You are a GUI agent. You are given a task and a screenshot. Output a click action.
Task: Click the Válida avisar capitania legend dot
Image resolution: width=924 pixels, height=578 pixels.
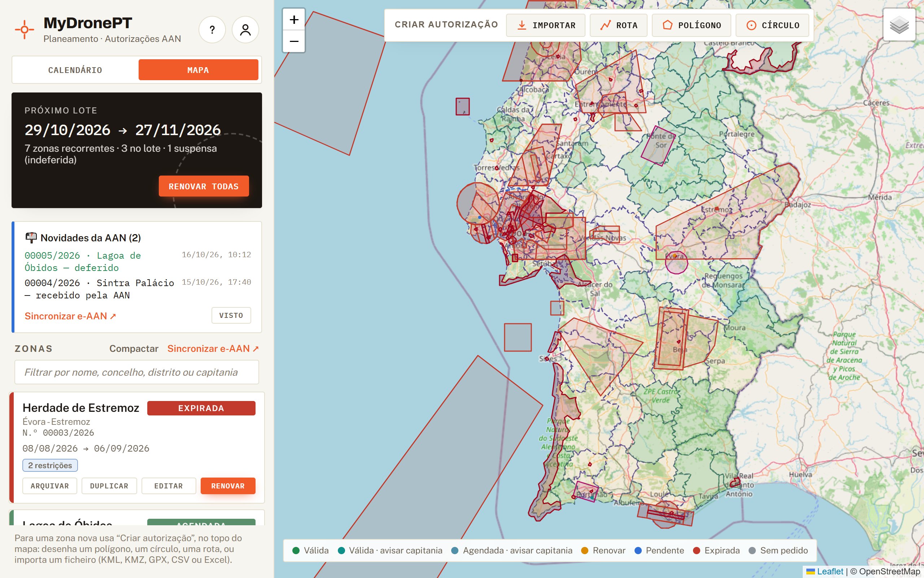(x=341, y=551)
